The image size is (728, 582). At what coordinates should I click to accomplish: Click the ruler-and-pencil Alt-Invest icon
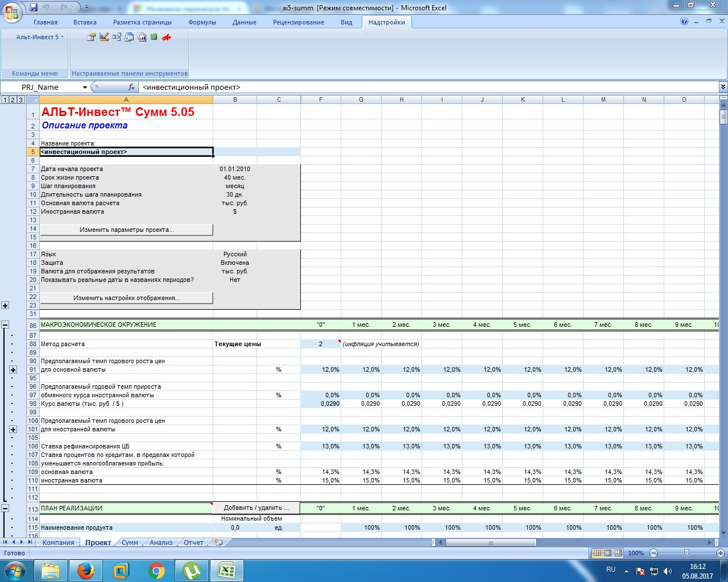[104, 37]
